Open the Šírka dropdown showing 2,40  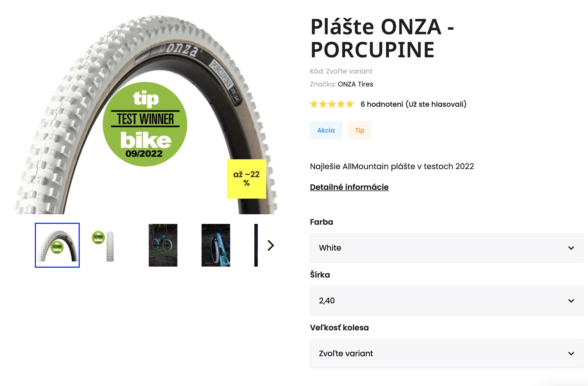[446, 301]
